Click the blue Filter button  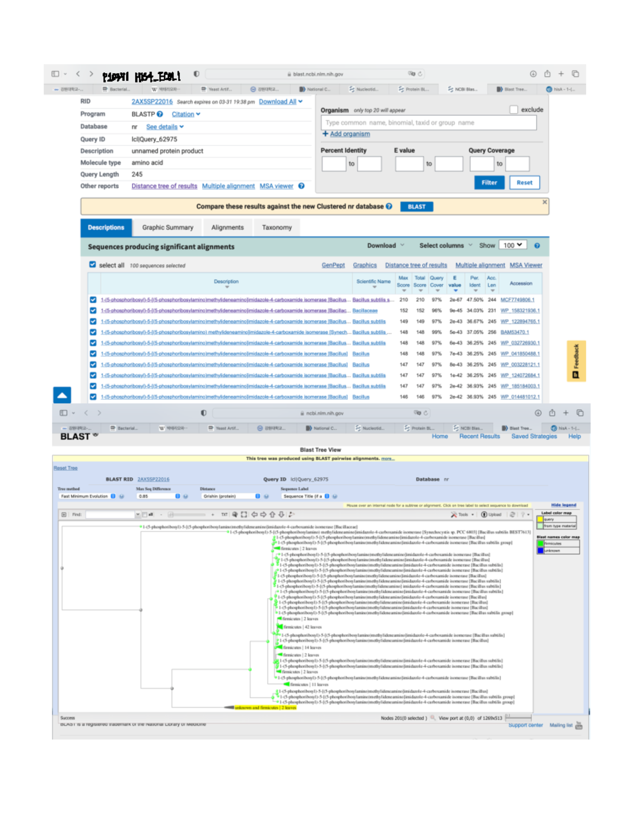(489, 182)
